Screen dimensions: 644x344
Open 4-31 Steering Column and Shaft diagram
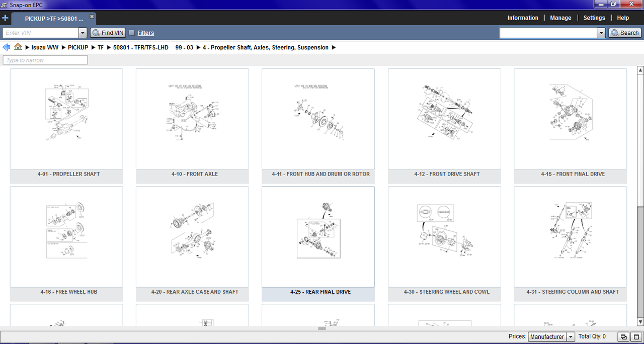click(570, 236)
